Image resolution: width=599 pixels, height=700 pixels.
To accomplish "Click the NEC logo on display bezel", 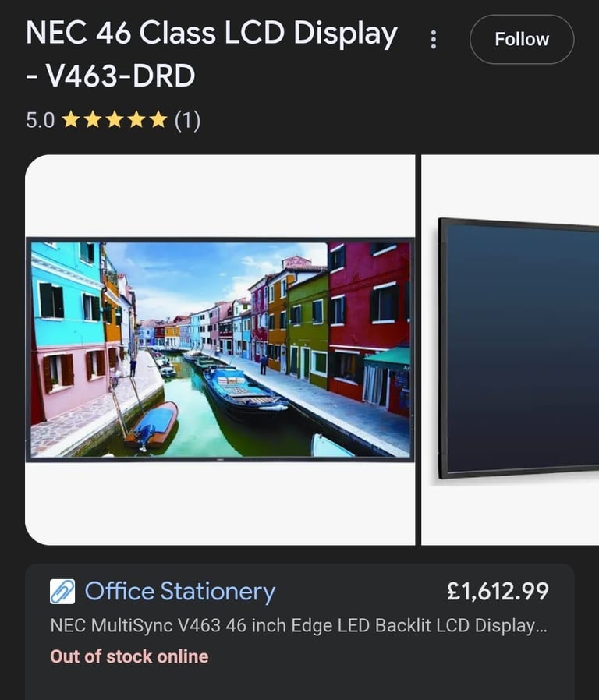I will click(220, 459).
